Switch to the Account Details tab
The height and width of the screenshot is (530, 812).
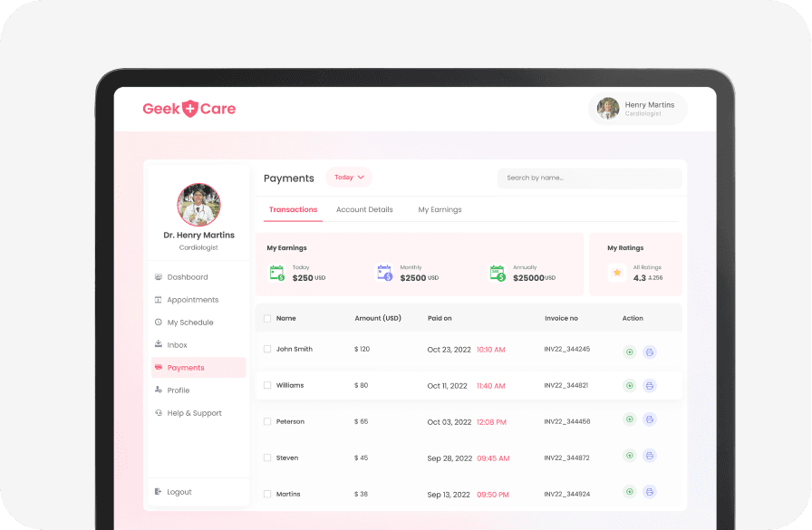pyautogui.click(x=364, y=209)
